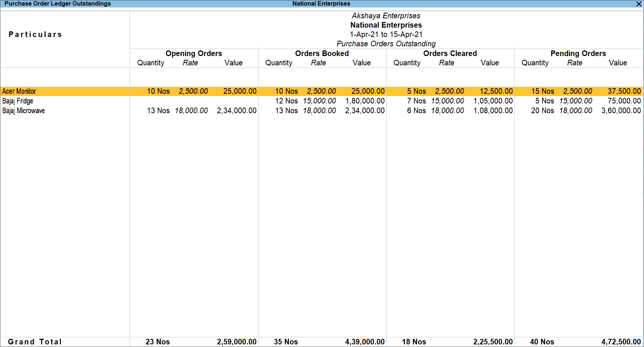This screenshot has height=347, width=644.
Task: Close the Purchase Order Ledger Outstandings window
Action: [x=639, y=4]
